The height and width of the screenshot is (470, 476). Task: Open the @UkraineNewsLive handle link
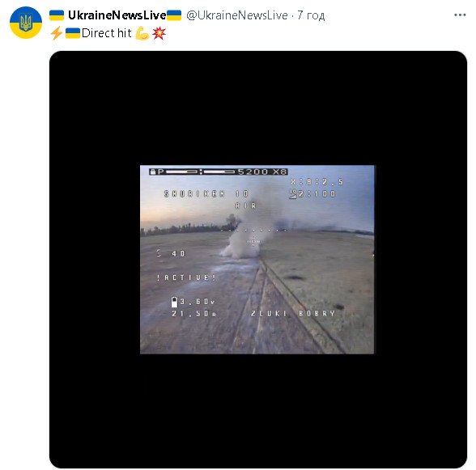click(x=237, y=15)
